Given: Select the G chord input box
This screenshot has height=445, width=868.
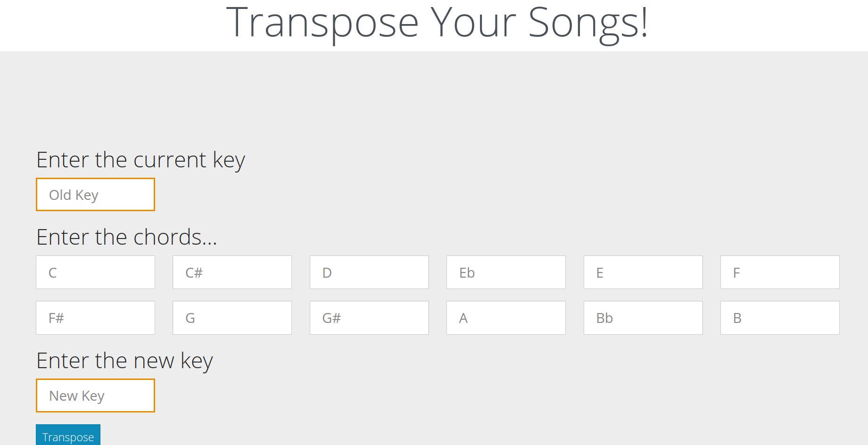Looking at the screenshot, I should (232, 318).
